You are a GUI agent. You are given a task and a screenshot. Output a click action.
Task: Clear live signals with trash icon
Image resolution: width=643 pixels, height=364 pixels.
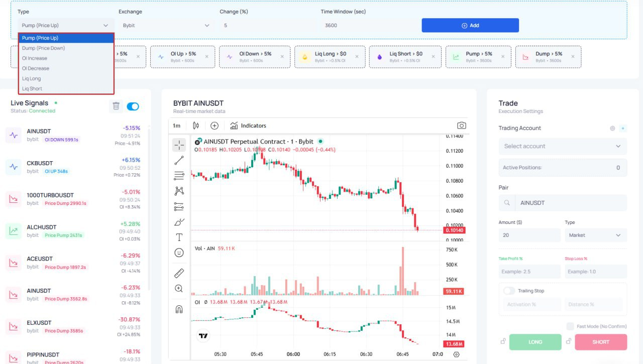pos(116,106)
